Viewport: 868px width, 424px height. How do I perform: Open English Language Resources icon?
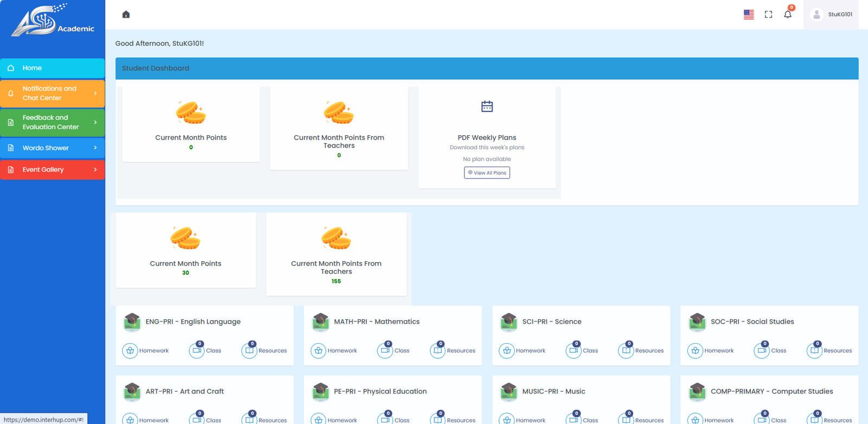click(249, 351)
